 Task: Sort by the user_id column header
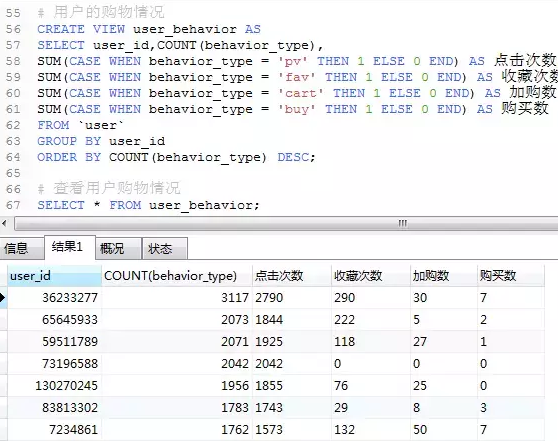(x=54, y=275)
